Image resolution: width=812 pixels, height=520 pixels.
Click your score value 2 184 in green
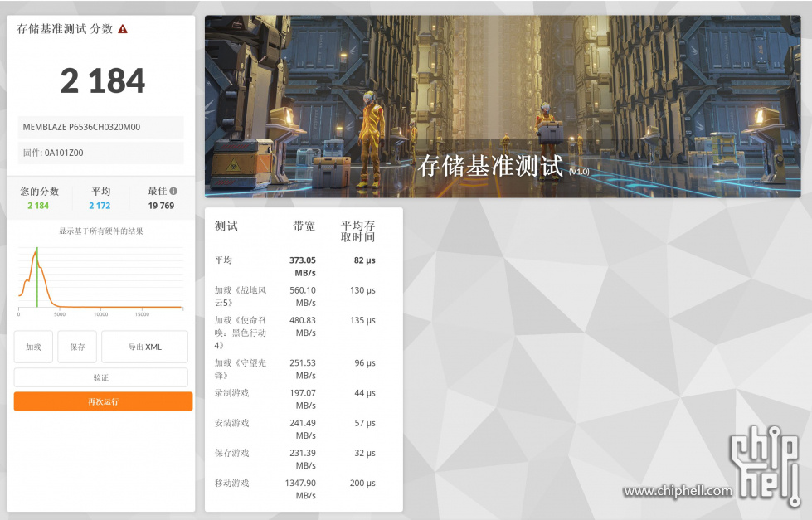coord(38,206)
